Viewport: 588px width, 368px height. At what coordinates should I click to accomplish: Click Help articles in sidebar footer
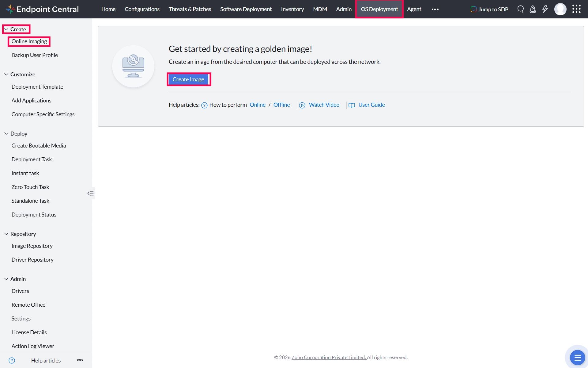46,361
